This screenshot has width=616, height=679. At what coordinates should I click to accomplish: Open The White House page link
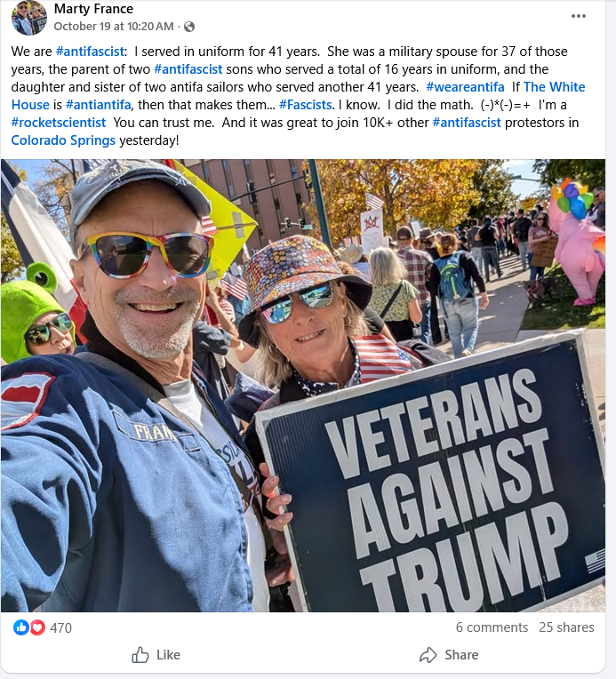[x=298, y=96]
